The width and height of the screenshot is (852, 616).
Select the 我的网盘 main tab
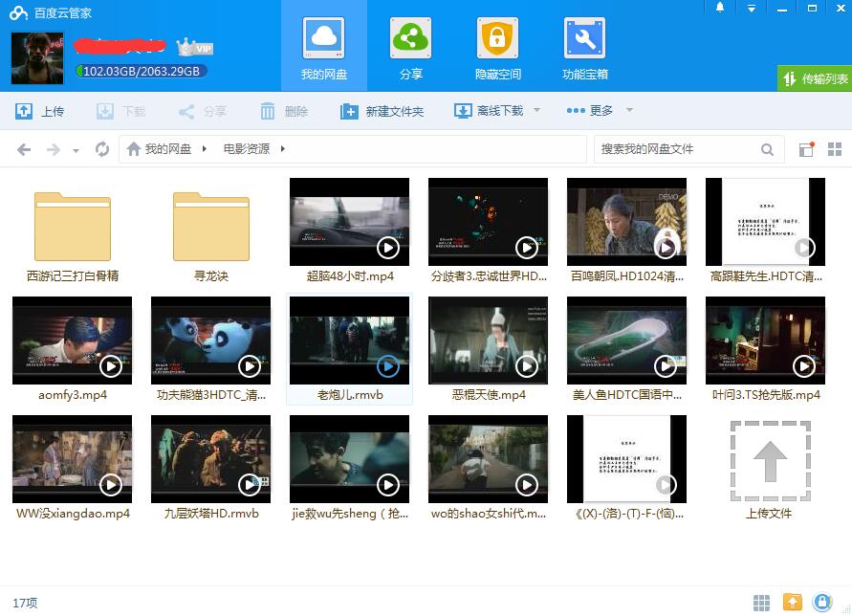tap(324, 49)
